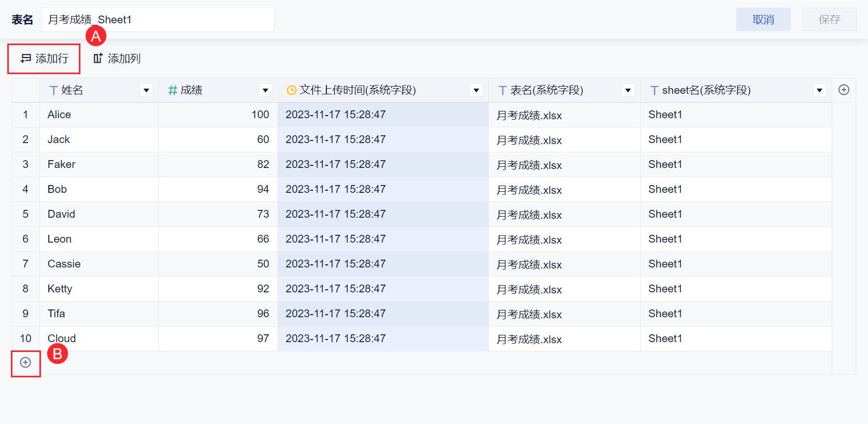The width and height of the screenshot is (868, 424).
Task: Open the sheet名(系统字段) column dropdown
Action: coord(819,91)
